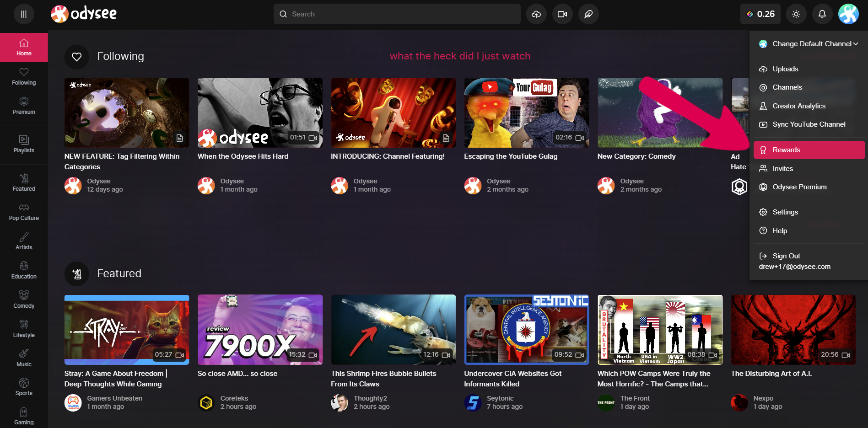868x428 pixels.
Task: Open the Following section heading link
Action: tap(120, 56)
